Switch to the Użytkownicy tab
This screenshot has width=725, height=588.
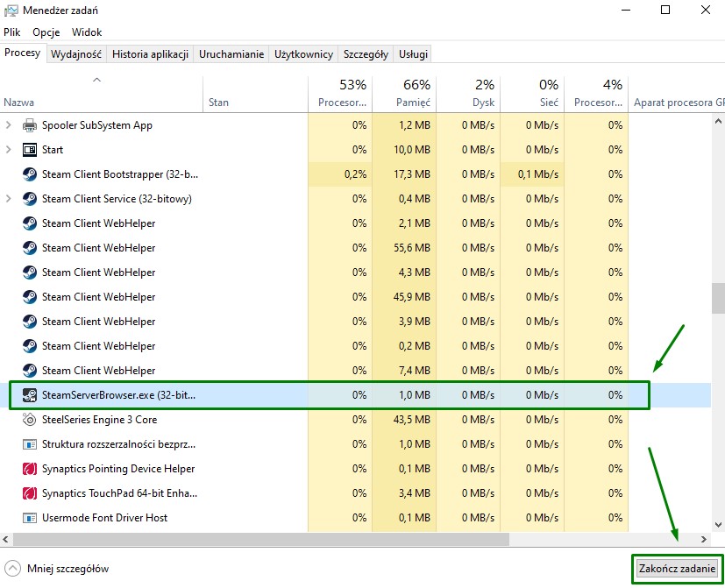pyautogui.click(x=304, y=54)
